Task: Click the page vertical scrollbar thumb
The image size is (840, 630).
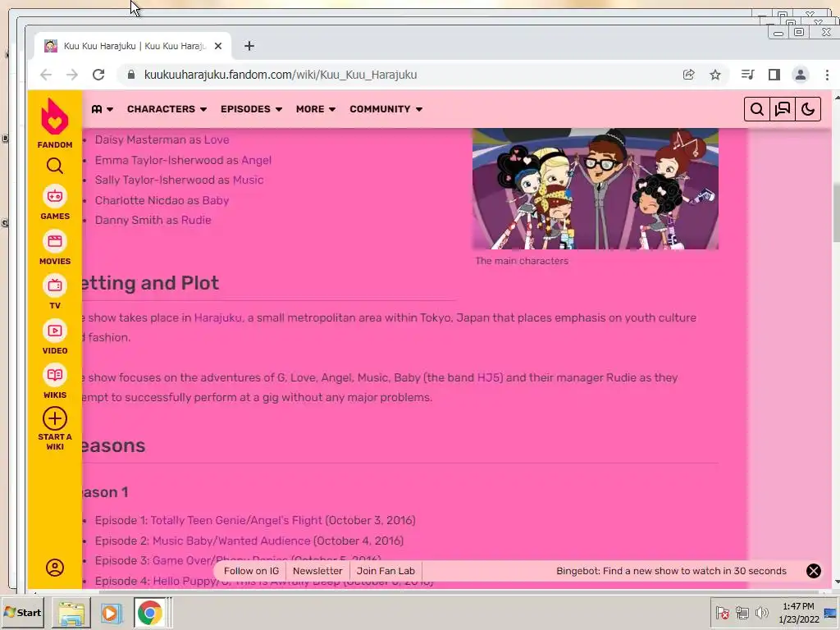Action: (x=836, y=212)
